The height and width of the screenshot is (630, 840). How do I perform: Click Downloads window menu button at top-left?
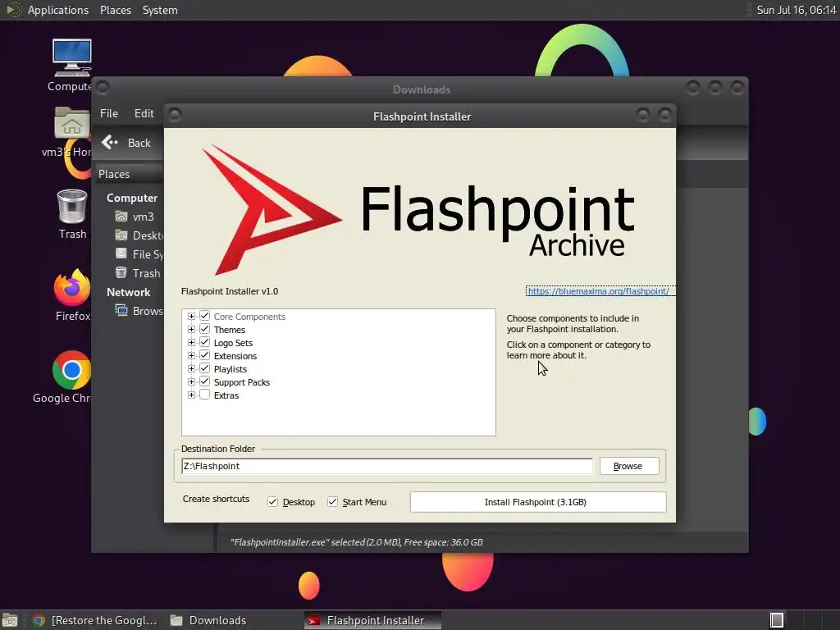103,87
